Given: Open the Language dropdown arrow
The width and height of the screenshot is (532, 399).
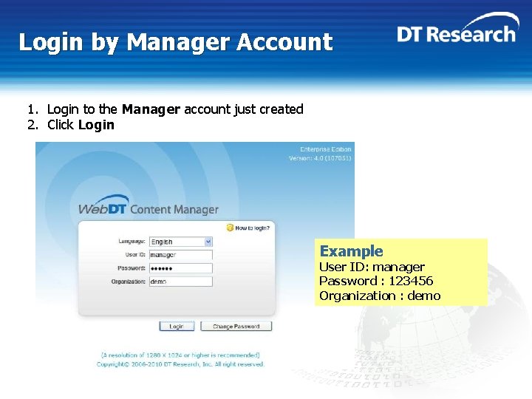Looking at the screenshot, I should point(208,242).
